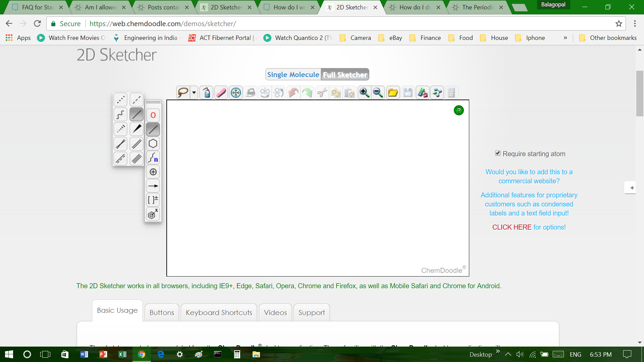This screenshot has height=362, width=644.
Task: Click the flip molecule icon
Action: pos(265,93)
